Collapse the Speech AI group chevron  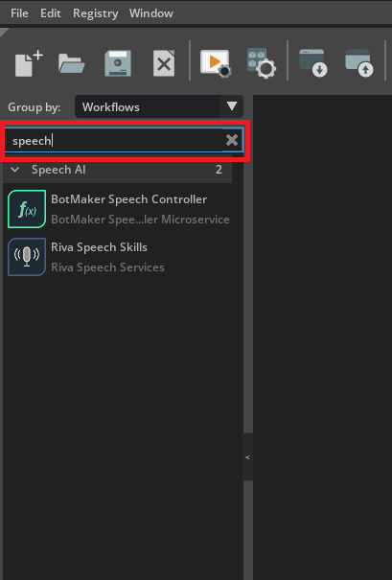(15, 170)
